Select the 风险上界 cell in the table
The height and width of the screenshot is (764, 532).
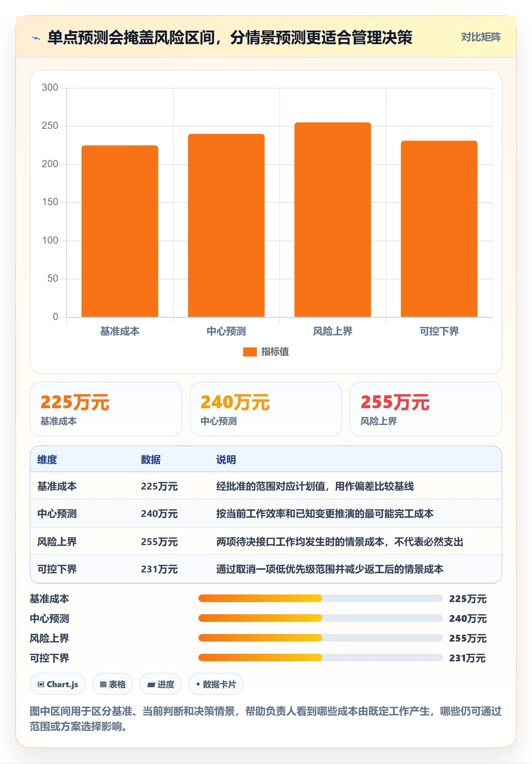(57, 542)
